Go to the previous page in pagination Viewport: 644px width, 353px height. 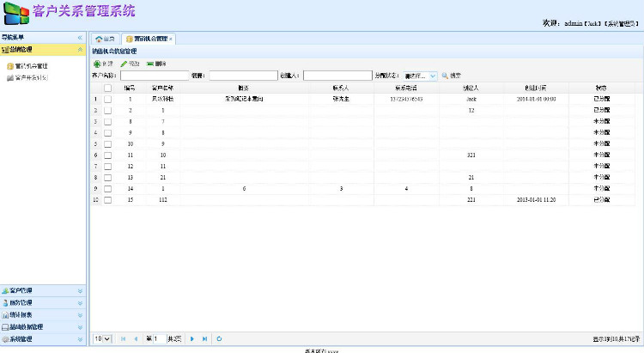[x=136, y=339]
